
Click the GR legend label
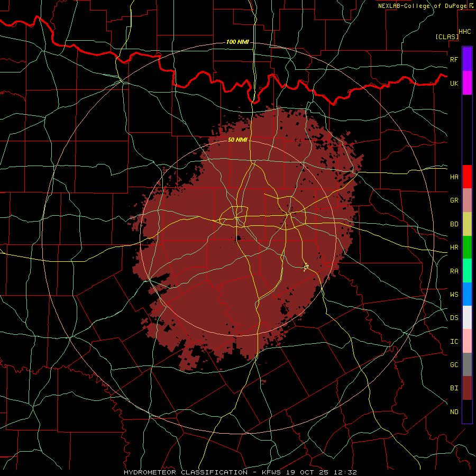pos(454,200)
